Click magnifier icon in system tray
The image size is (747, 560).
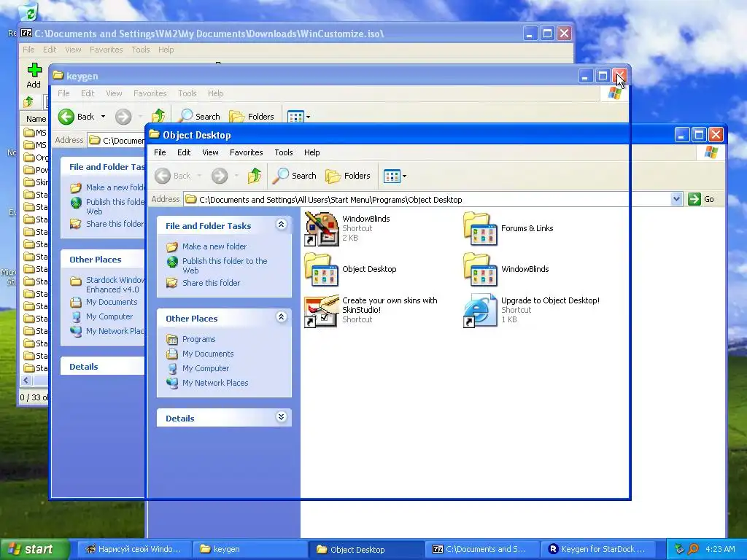coord(693,549)
